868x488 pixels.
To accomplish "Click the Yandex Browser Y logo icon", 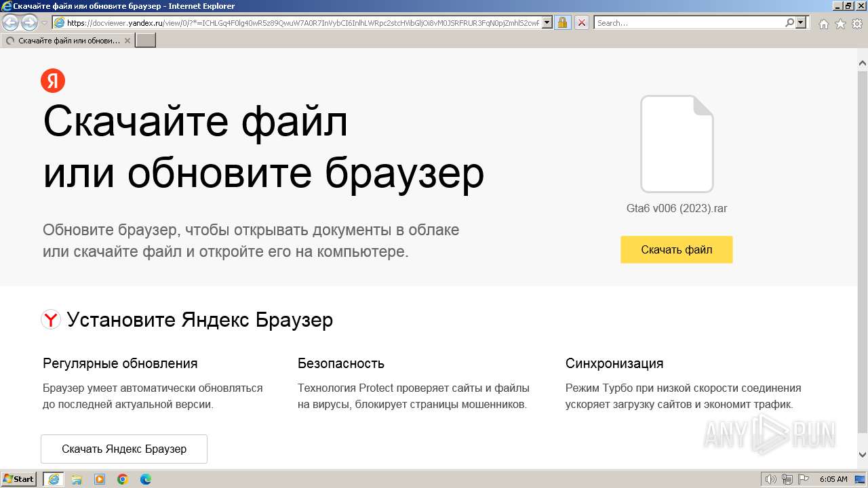I will (x=51, y=319).
